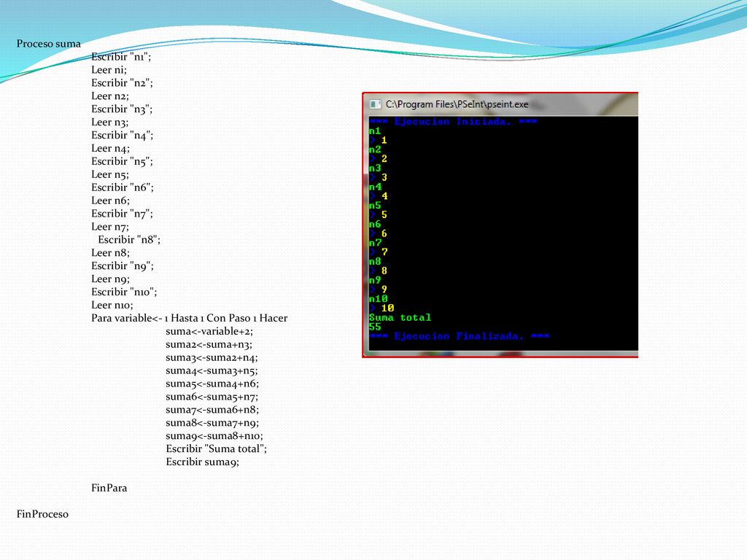Screen dimensions: 747x560
Task: Click the line 'Escribir "n3";'
Action: pyautogui.click(x=122, y=109)
